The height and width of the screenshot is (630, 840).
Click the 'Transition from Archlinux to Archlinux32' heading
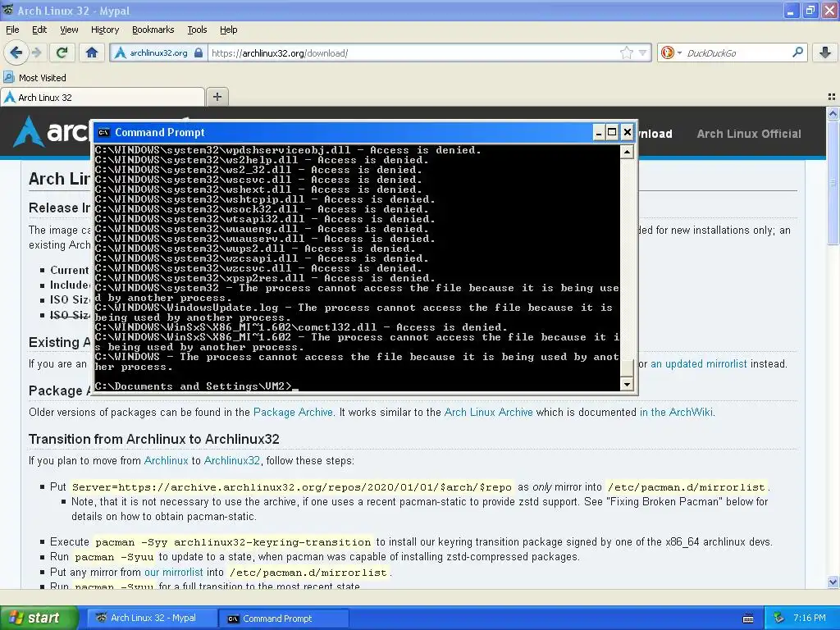pyautogui.click(x=154, y=439)
